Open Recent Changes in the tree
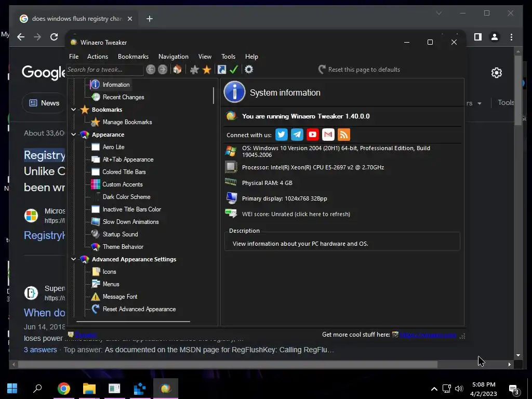The height and width of the screenshot is (399, 532). tap(123, 97)
